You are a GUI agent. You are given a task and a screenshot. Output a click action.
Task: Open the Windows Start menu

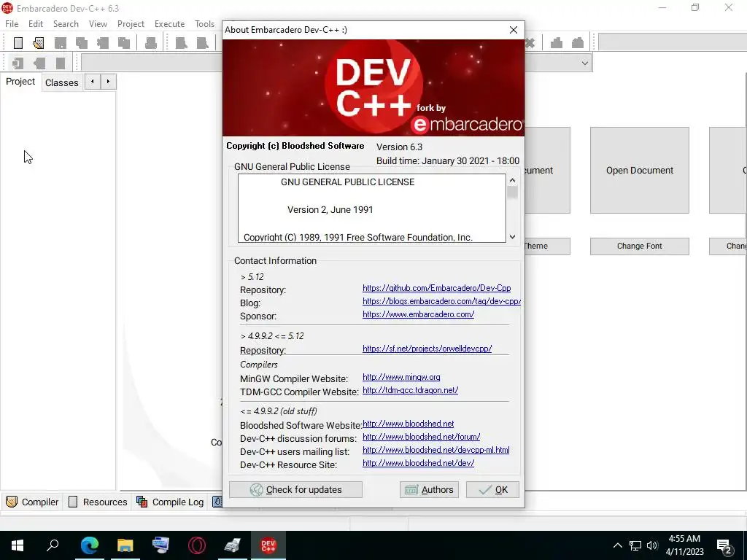click(x=18, y=545)
